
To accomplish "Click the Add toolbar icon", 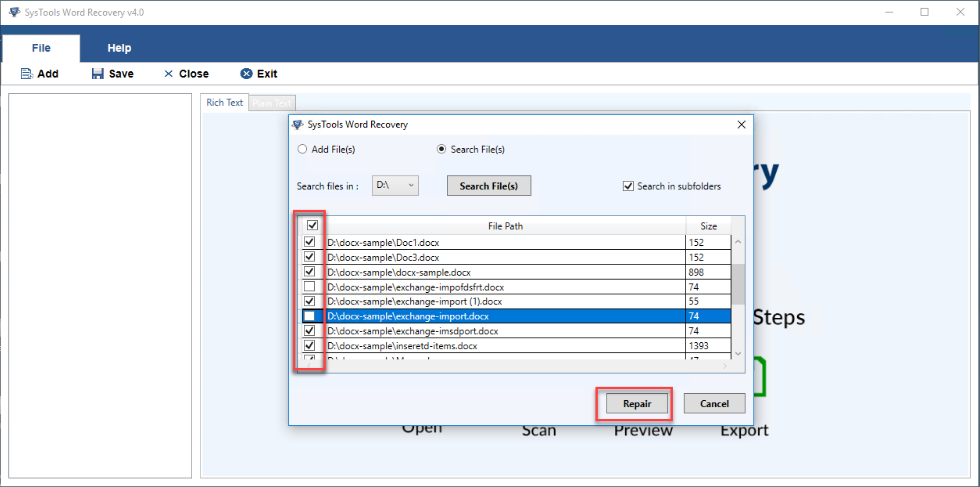I will click(26, 74).
